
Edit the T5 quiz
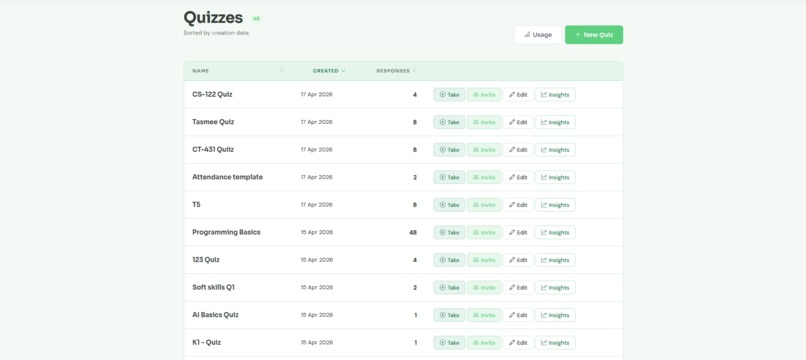(x=518, y=205)
